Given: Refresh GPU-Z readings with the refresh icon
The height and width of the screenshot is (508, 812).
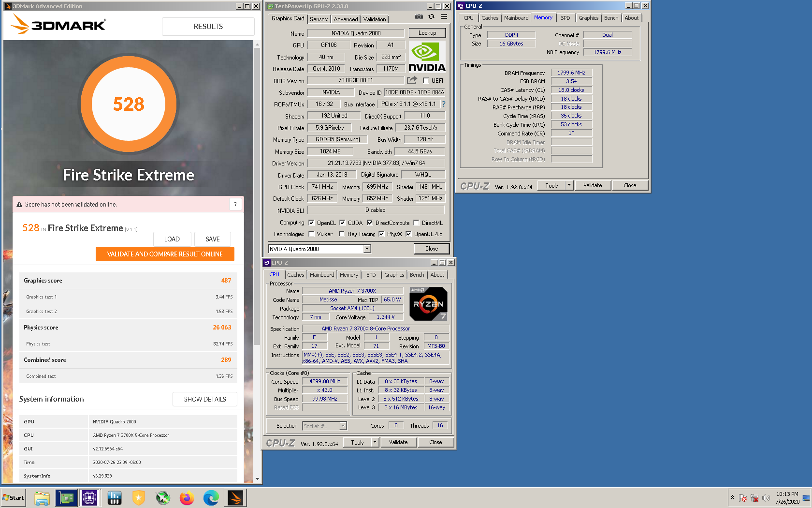Looking at the screenshot, I should (x=431, y=17).
